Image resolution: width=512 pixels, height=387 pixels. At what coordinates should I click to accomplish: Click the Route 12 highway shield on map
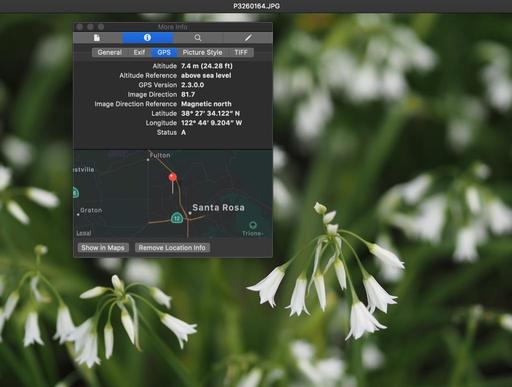coord(177,218)
